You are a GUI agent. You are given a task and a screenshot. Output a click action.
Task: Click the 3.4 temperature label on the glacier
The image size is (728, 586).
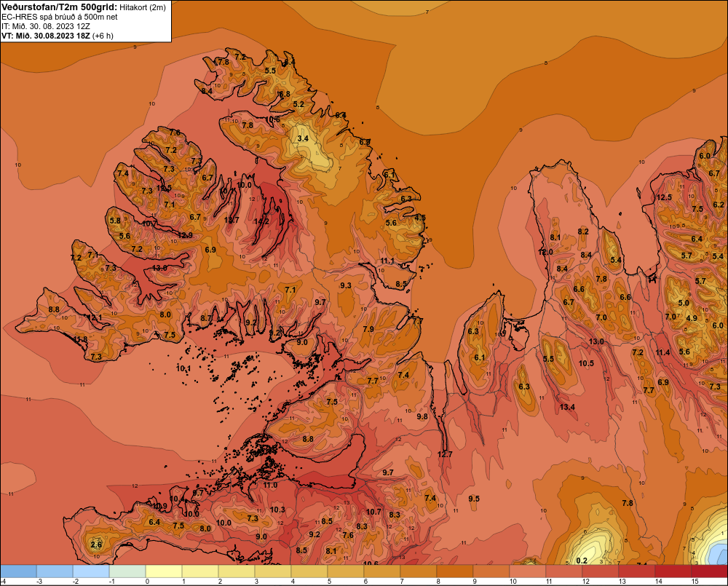pos(303,138)
